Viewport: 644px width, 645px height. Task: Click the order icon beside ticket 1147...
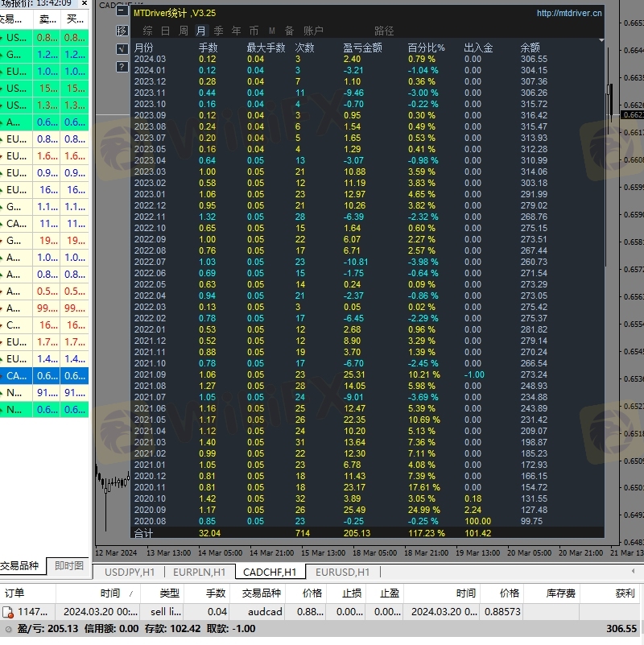tap(8, 612)
